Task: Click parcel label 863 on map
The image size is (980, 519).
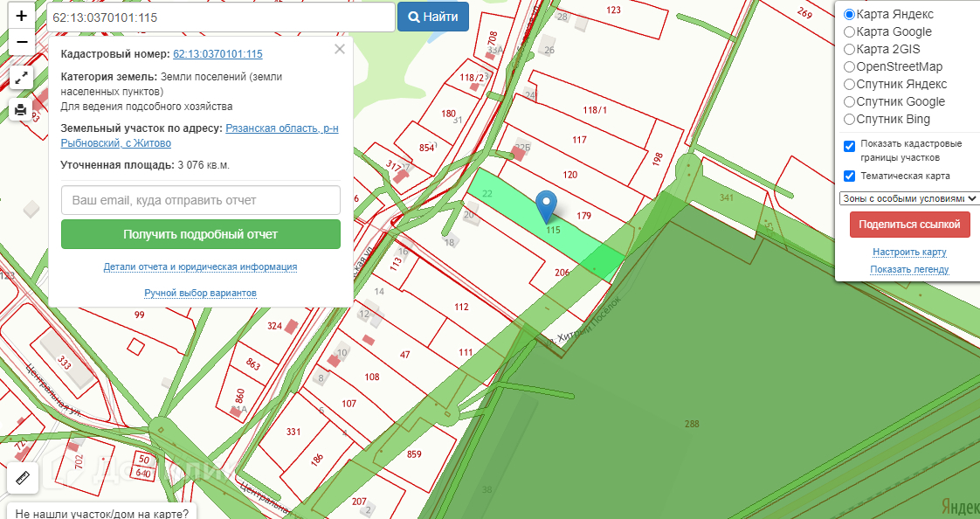Action: coord(253,363)
